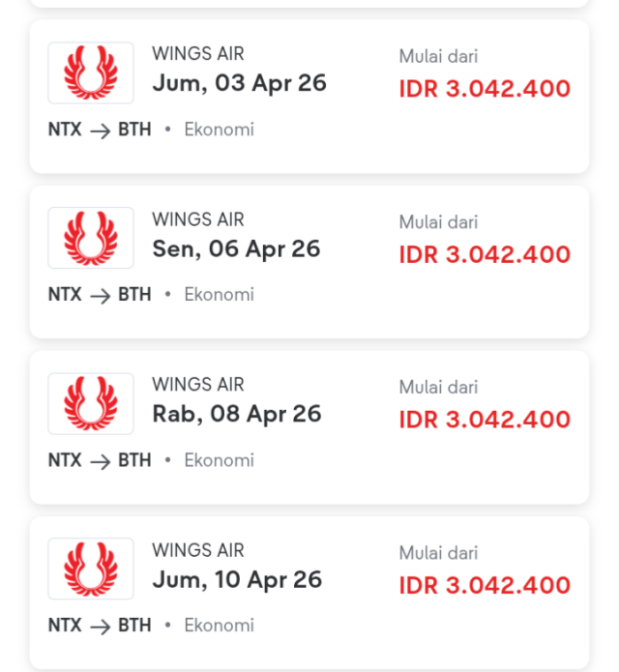
Task: Select the Jum, 10 Apr 26 flight date
Action: pos(237,579)
